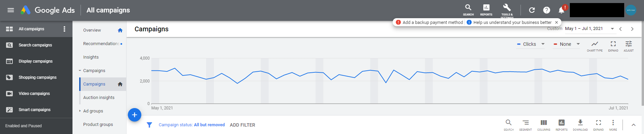Expand the Ad groups tree item
644x134 pixels.
(80, 111)
